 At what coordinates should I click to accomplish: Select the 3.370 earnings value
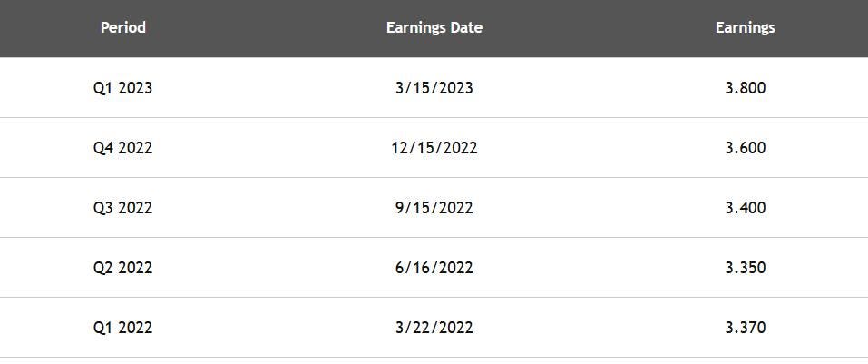[x=745, y=328]
